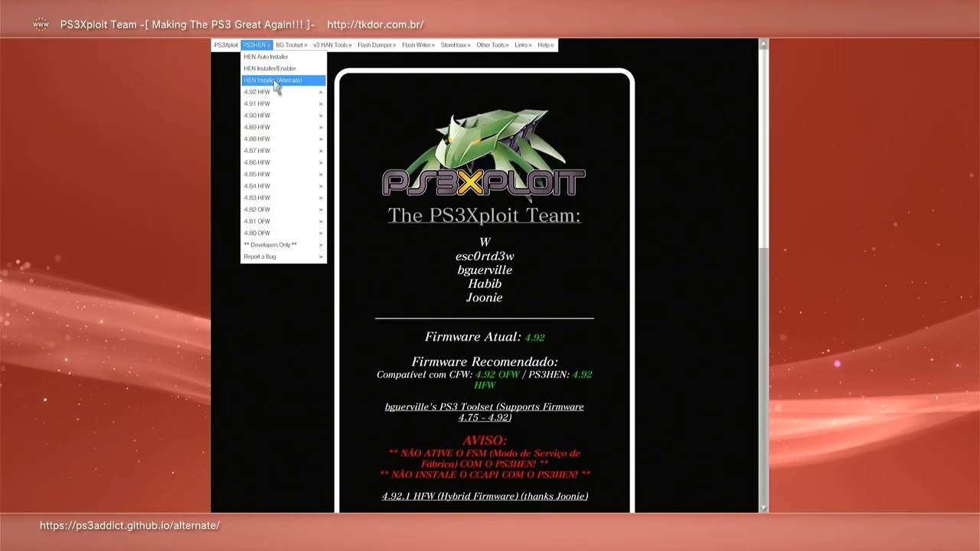Open the v3 HAN Tools menu
Image resolution: width=980 pixels, height=551 pixels.
click(x=332, y=45)
